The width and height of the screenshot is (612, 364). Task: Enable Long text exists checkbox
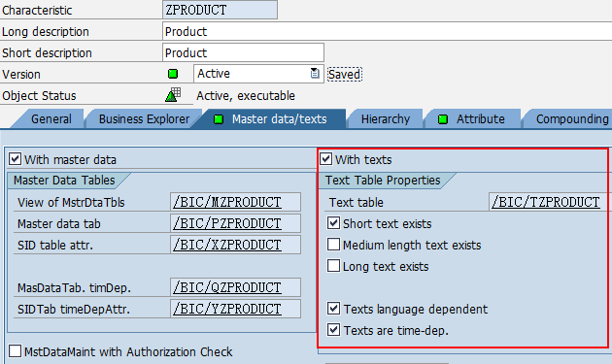coord(333,266)
